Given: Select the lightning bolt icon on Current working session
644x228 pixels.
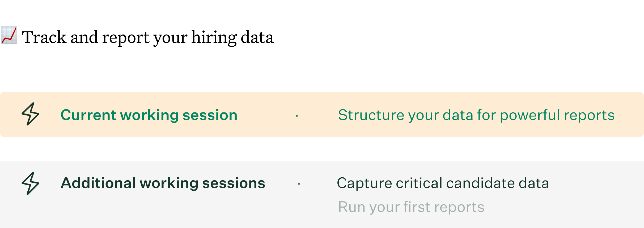Looking at the screenshot, I should [30, 115].
